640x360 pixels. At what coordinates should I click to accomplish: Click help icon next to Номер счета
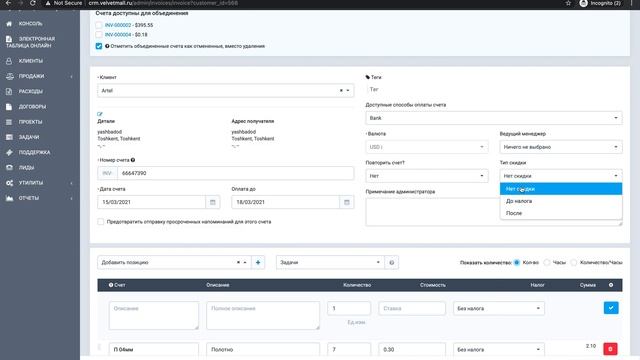pyautogui.click(x=133, y=160)
